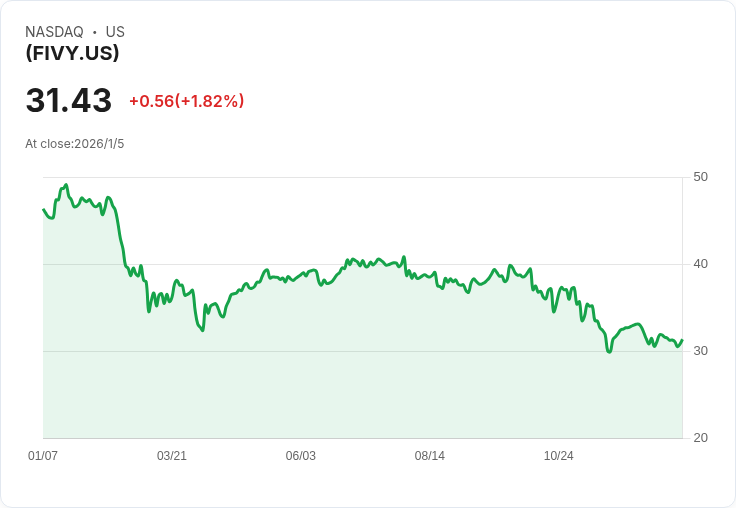
Task: Select the 01/07 date on the time axis
Action: click(x=43, y=456)
